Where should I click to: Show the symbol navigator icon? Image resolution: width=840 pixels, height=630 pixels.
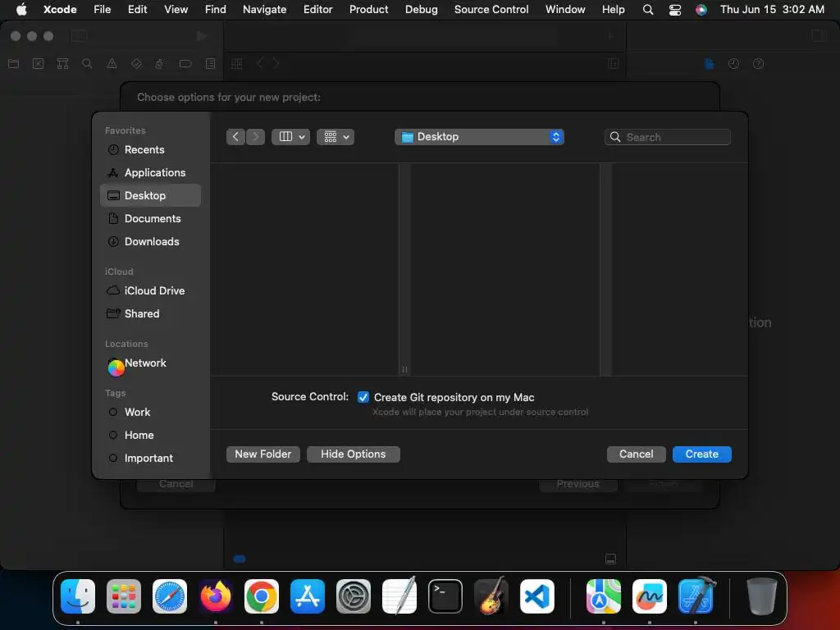[62, 64]
